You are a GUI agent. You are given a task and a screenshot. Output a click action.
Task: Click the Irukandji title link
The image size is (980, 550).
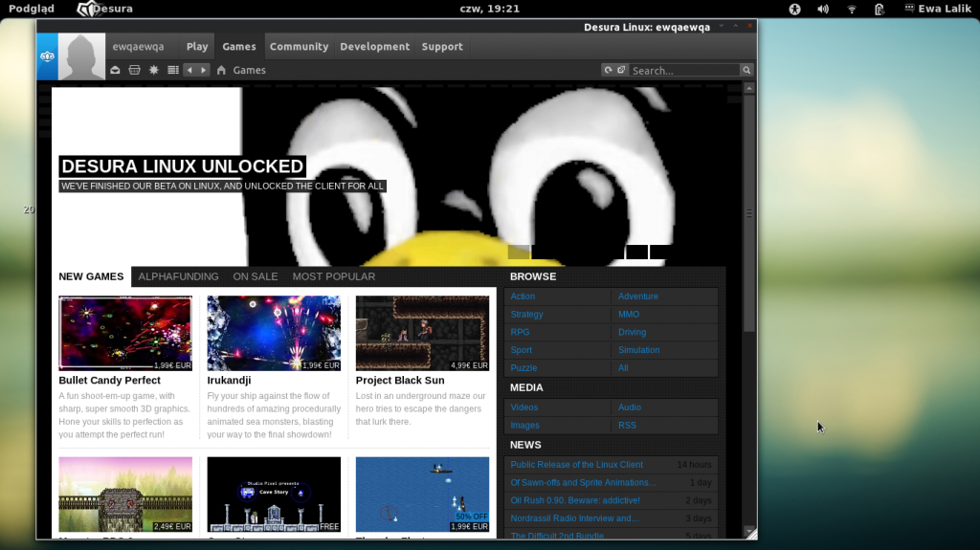(229, 380)
